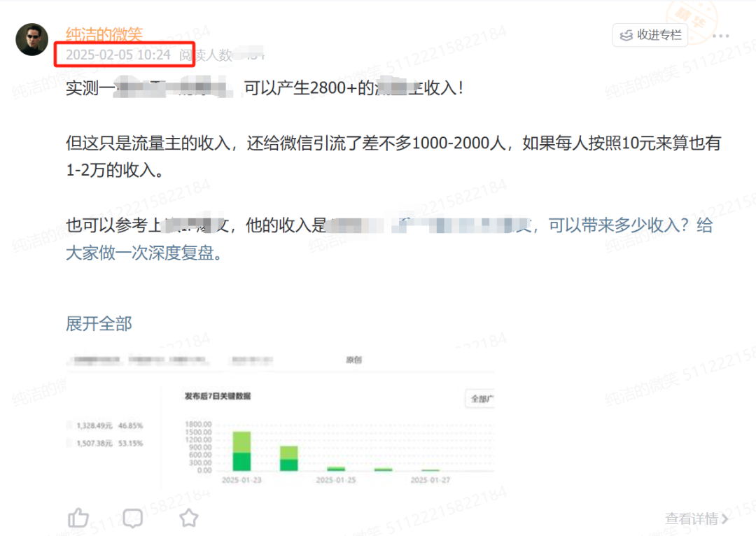Click the 原创 label above chart
This screenshot has width=756, height=536.
tap(354, 360)
